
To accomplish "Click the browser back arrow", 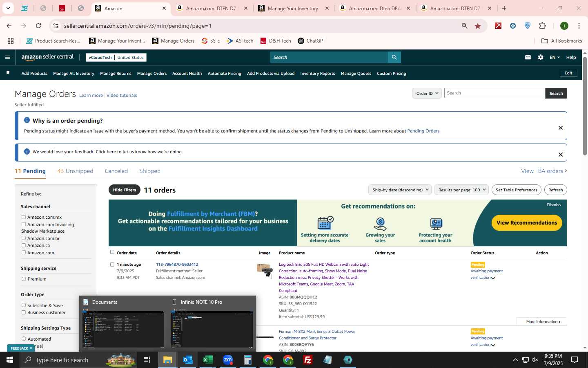I will 9,26.
